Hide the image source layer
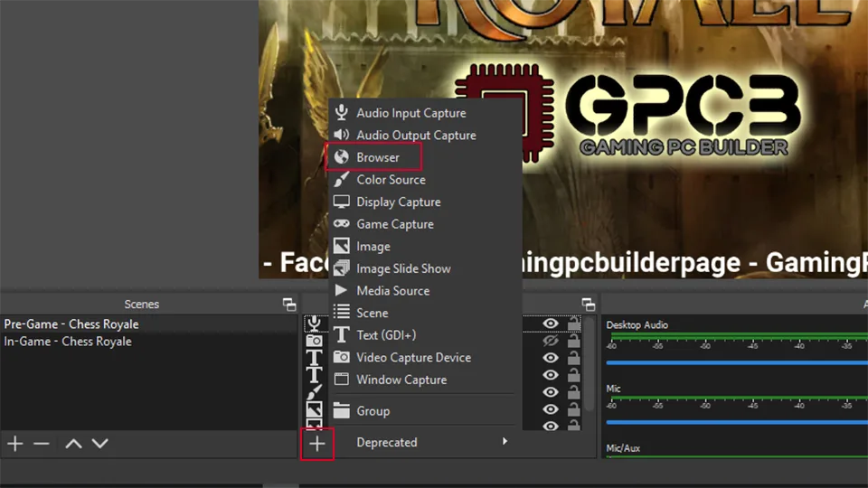868x488 pixels. 551,409
